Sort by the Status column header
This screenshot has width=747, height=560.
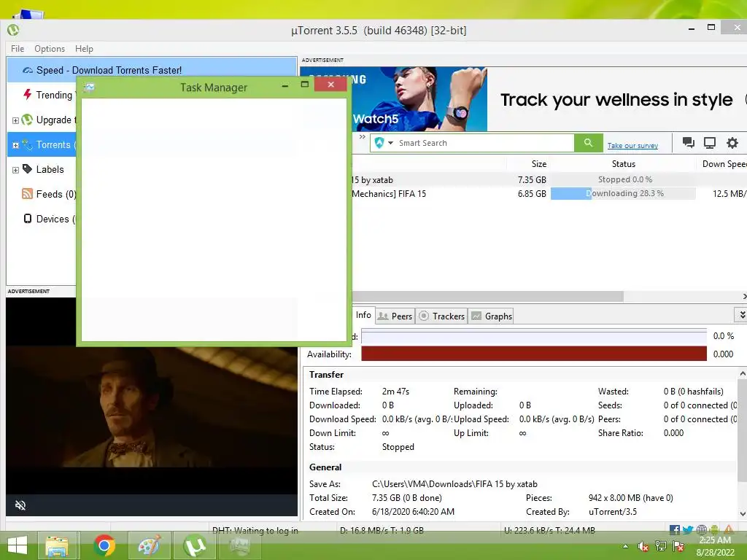[x=623, y=164]
